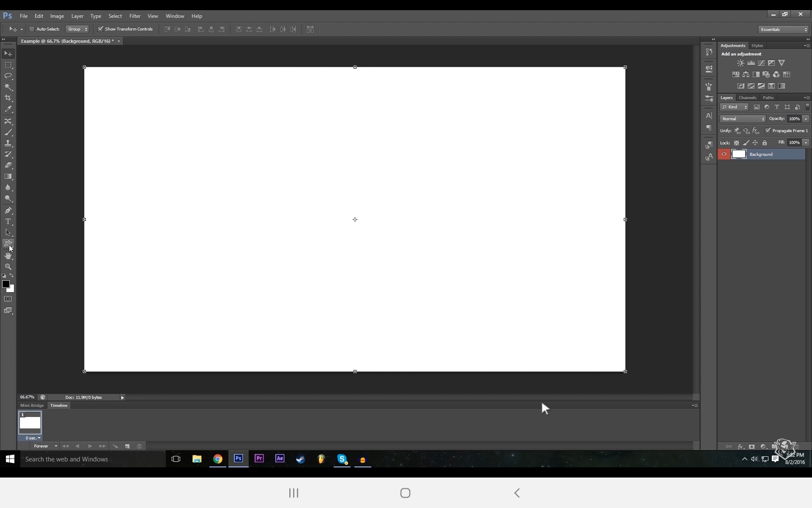Screen dimensions: 812x508
Task: Expand the status bar Doc info arrow
Action: (123, 398)
